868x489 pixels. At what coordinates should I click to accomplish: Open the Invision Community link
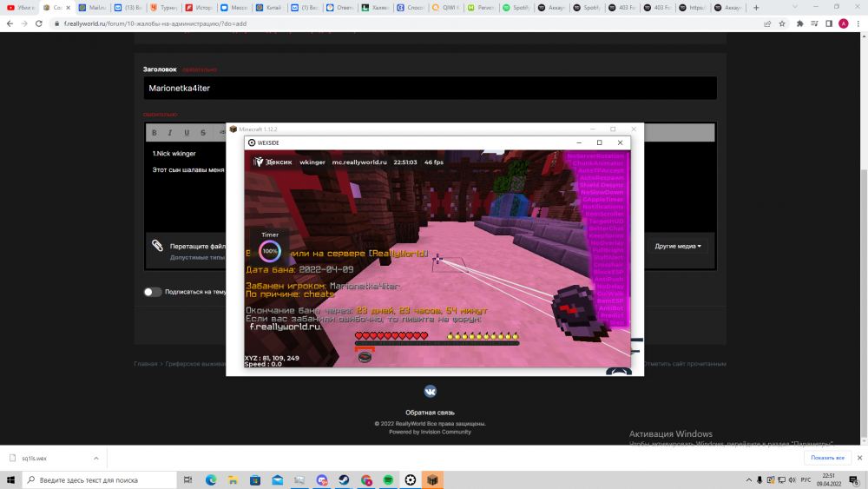pyautogui.click(x=445, y=432)
